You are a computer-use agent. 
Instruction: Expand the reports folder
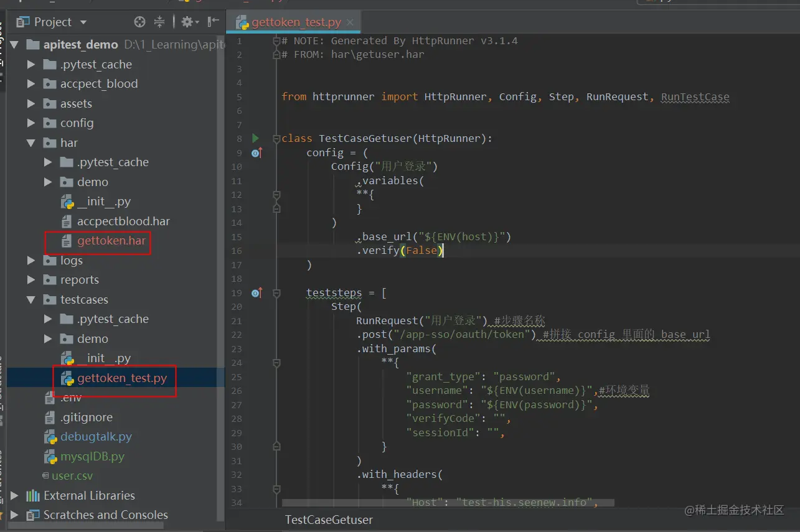tap(31, 280)
